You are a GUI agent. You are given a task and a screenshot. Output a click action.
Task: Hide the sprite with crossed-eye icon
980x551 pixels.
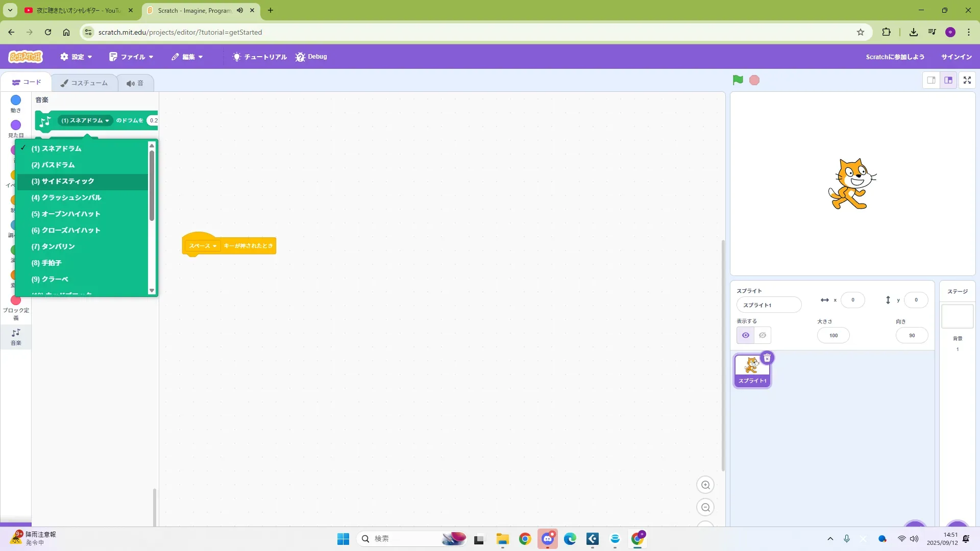click(x=763, y=335)
